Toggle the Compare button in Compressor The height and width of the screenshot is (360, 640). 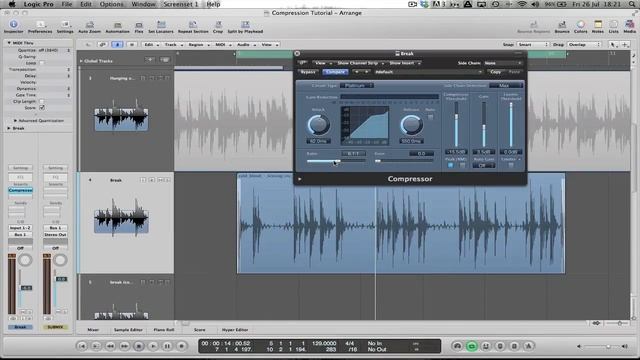coord(335,72)
